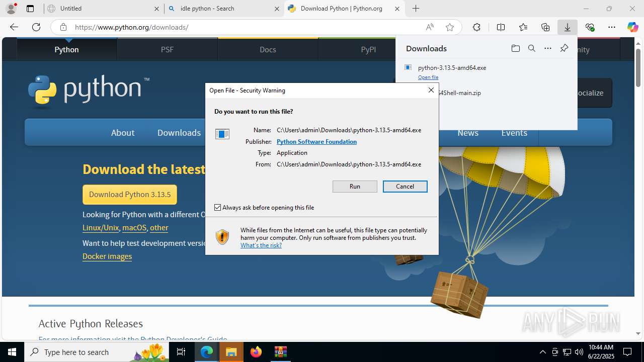Launch the Copilot sidebar icon
Image resolution: width=644 pixels, height=362 pixels.
coord(632,27)
